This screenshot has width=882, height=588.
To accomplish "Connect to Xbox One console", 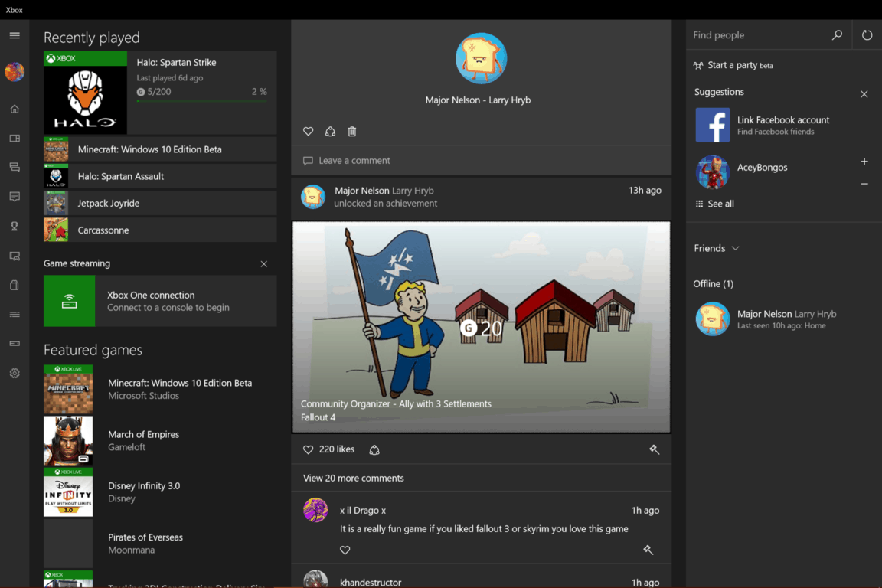I will (160, 301).
